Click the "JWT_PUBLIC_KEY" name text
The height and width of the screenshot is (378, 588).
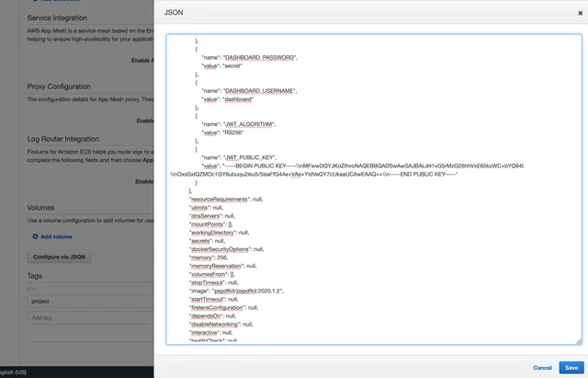pos(249,157)
